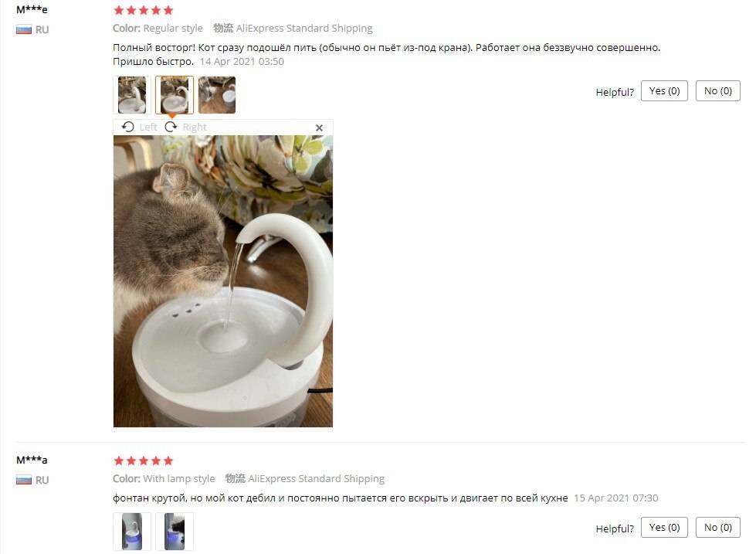Click No (0) on M***e's review

[x=718, y=91]
